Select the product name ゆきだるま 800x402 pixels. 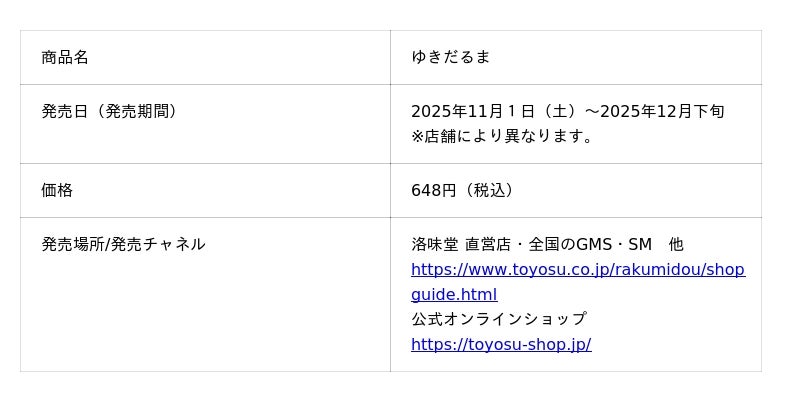click(450, 57)
